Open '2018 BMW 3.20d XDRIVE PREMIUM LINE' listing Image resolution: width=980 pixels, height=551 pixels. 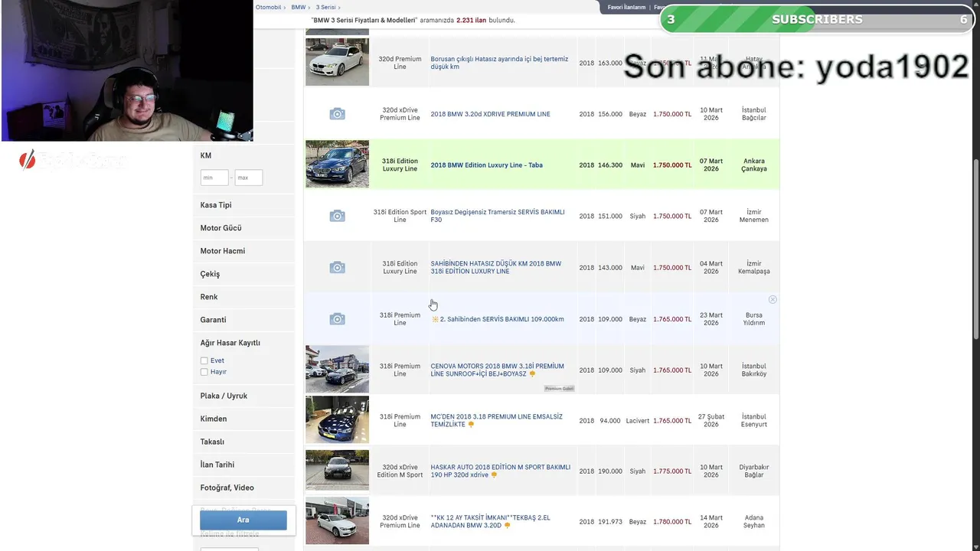click(x=490, y=114)
